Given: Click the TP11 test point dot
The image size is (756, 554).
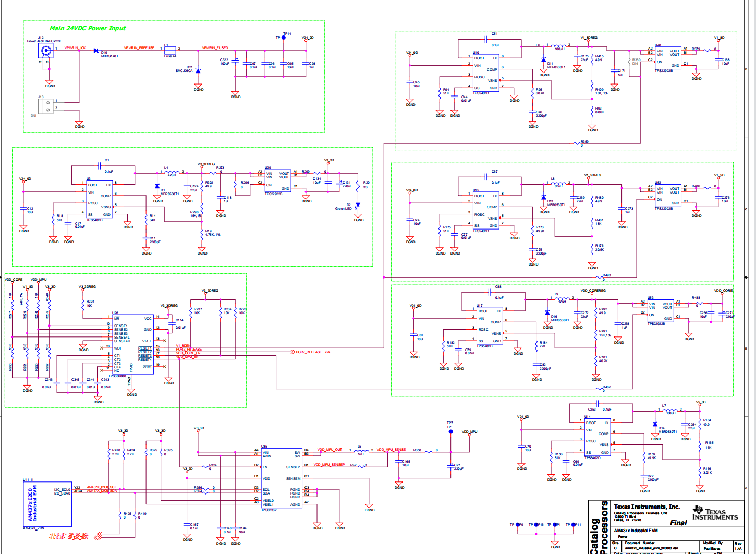Looking at the screenshot, I should (x=574, y=525).
